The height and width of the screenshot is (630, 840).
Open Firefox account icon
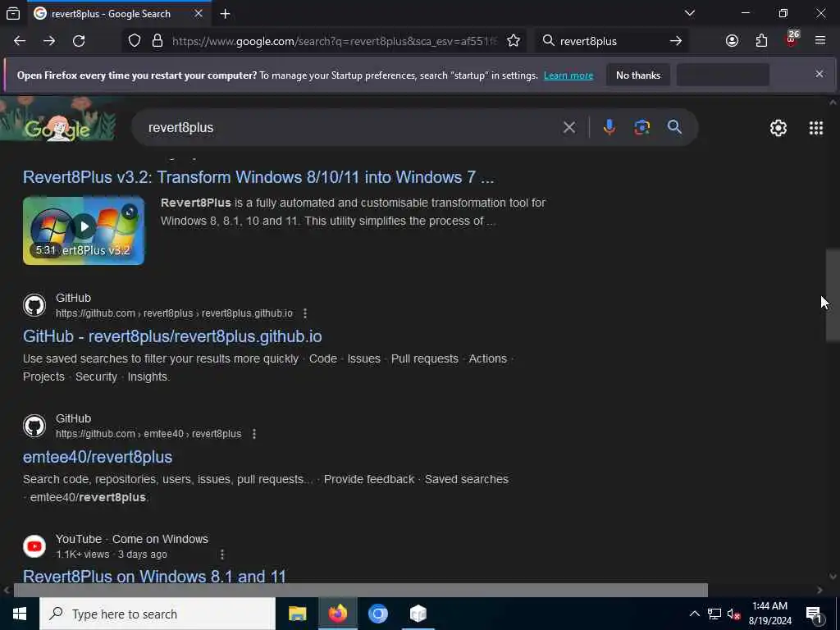click(732, 41)
